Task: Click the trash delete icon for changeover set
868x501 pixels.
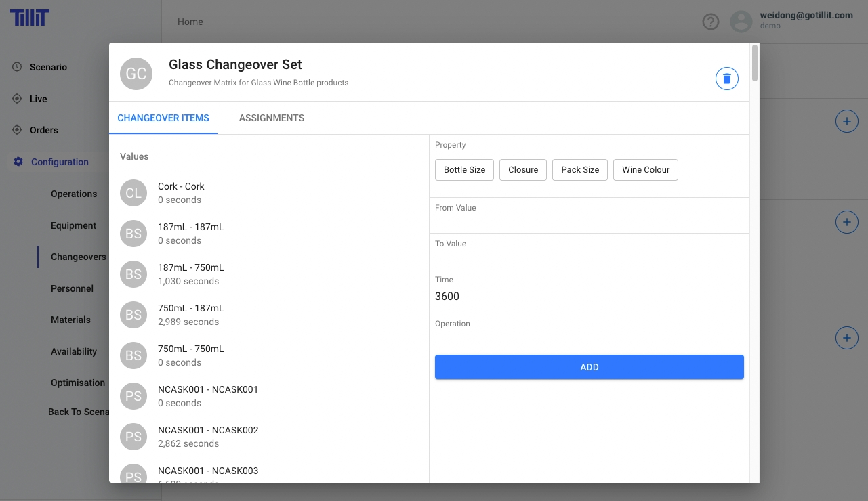Action: point(726,79)
